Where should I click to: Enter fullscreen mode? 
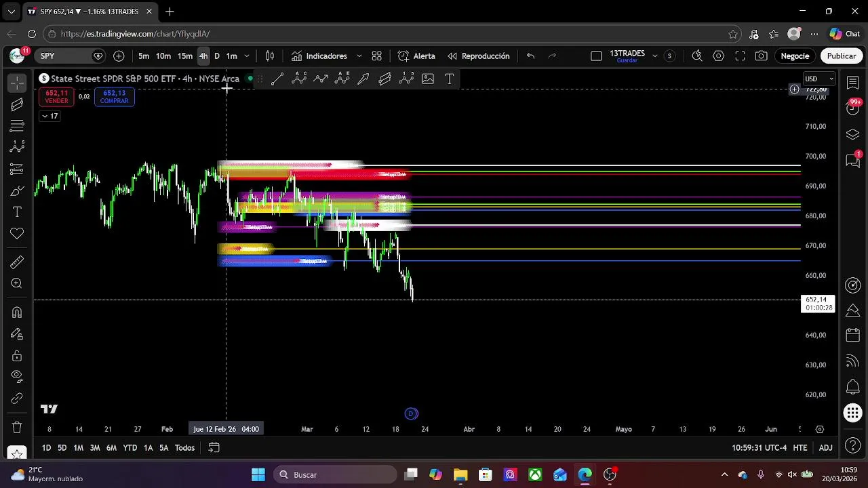pyautogui.click(x=741, y=56)
